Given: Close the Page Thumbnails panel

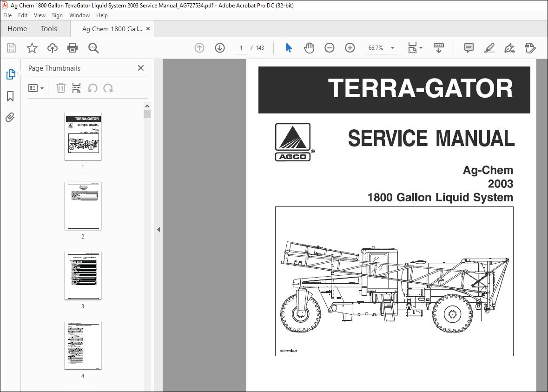Looking at the screenshot, I should [x=141, y=68].
